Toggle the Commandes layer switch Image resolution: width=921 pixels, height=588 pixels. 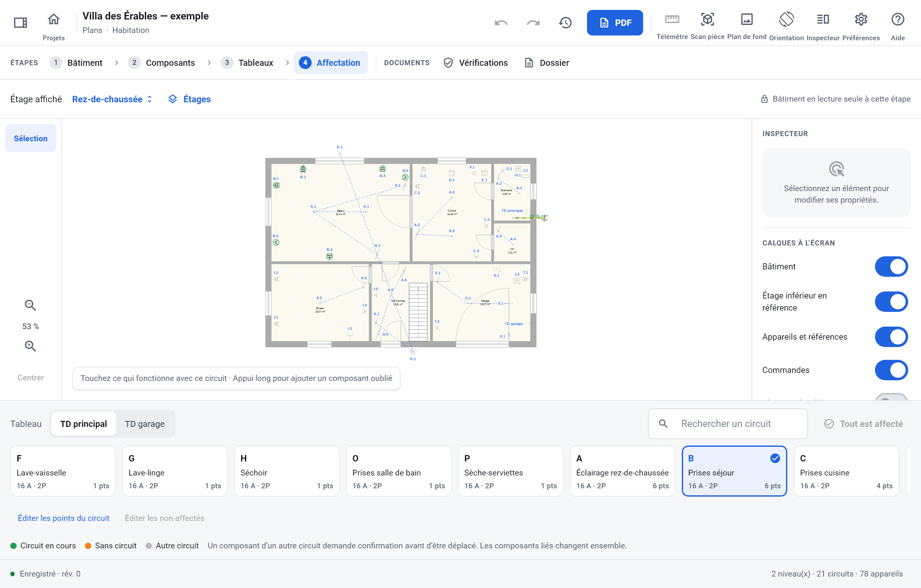pos(891,370)
